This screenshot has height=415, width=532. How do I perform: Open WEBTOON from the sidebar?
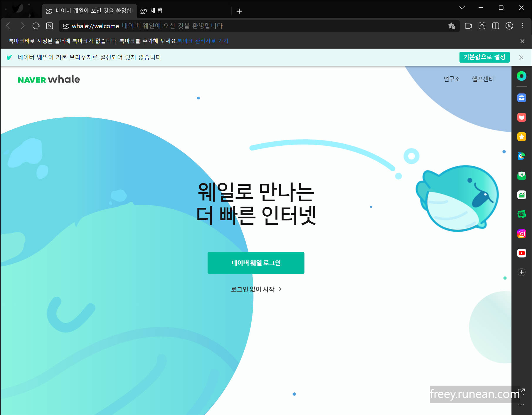522,214
